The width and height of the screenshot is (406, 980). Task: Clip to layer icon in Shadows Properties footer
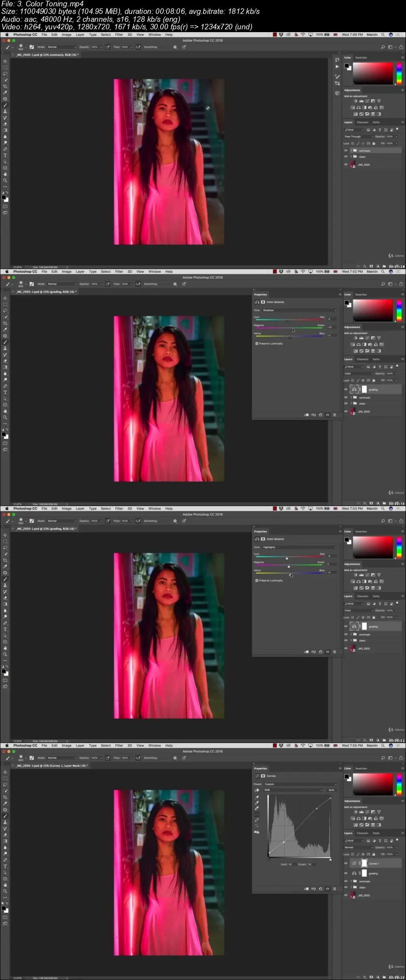(x=306, y=415)
